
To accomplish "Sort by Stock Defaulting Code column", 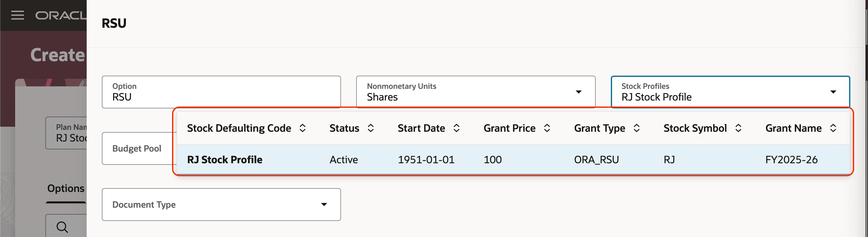I will [x=302, y=128].
